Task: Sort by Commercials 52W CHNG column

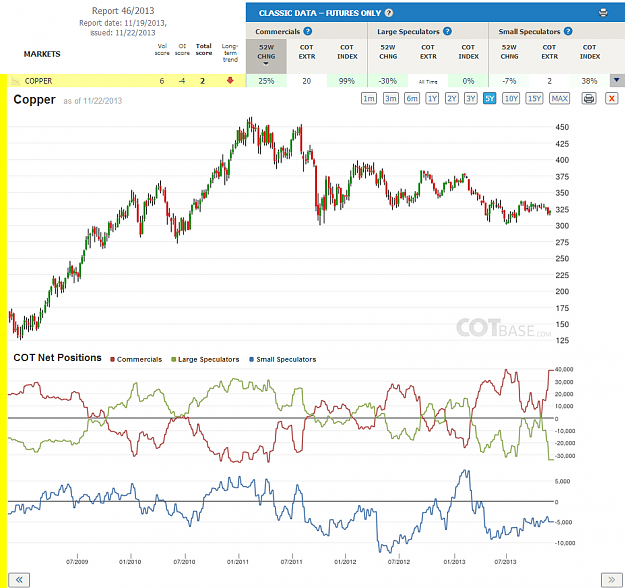Action: click(266, 56)
